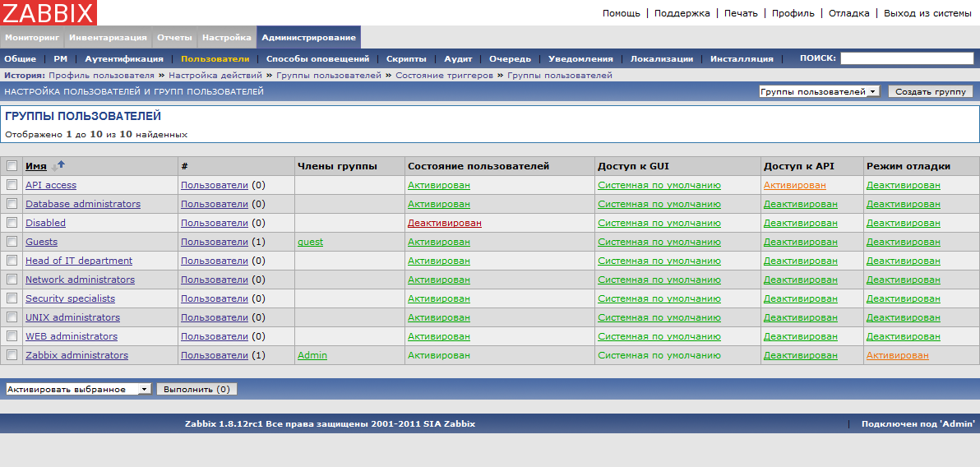Toggle debug mode Активирован for Zabbix administrators
980x467 pixels.
pyautogui.click(x=898, y=355)
